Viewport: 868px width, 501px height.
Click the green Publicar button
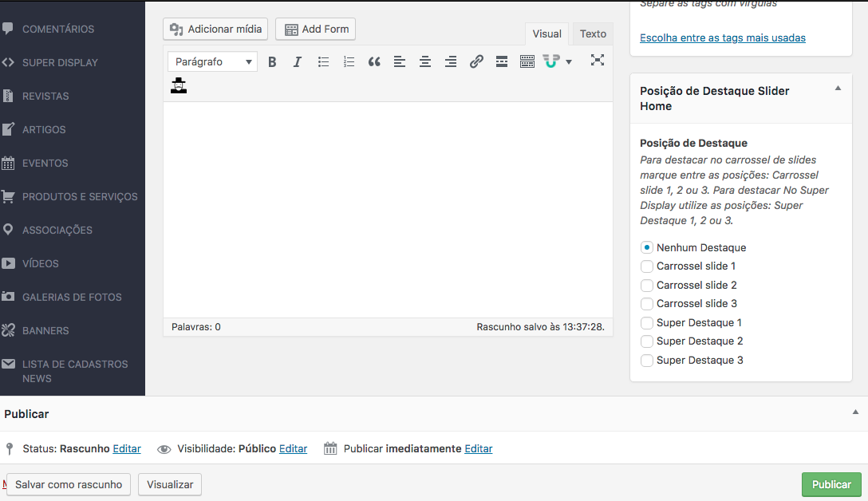click(831, 484)
